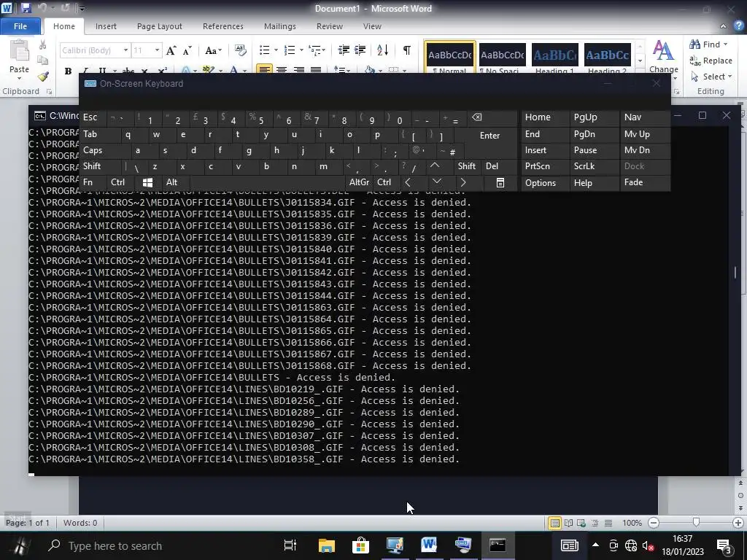This screenshot has width=747, height=560.
Task: Click the Increase Indent icon
Action: pyautogui.click(x=360, y=50)
